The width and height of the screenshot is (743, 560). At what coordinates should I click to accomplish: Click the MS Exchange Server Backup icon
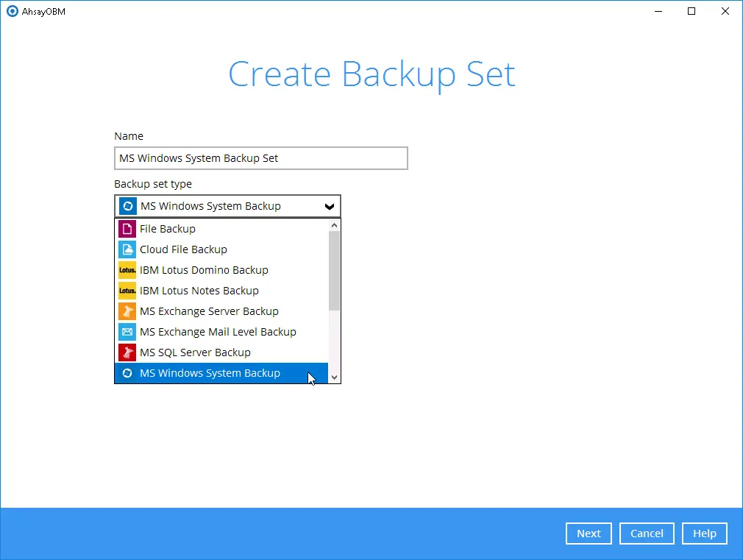click(x=128, y=311)
